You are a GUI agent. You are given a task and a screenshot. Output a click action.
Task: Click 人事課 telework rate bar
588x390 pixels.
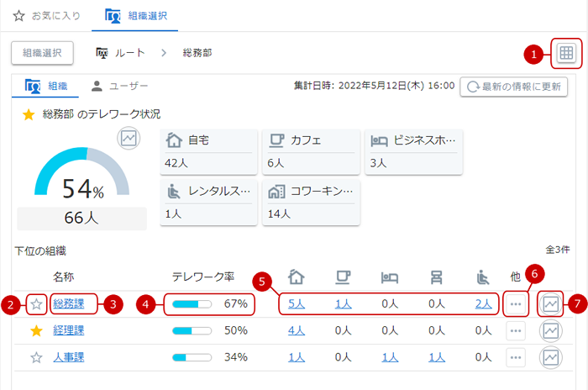192,357
